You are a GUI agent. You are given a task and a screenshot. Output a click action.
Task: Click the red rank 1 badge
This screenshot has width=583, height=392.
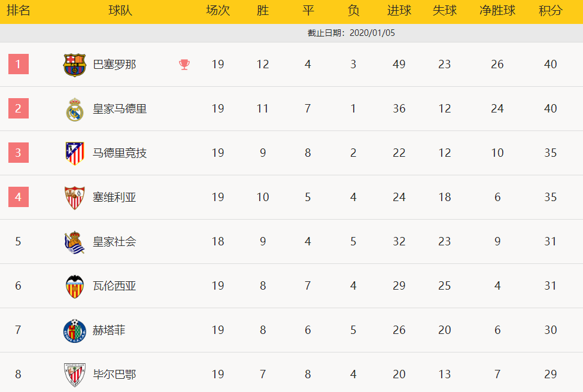19,64
